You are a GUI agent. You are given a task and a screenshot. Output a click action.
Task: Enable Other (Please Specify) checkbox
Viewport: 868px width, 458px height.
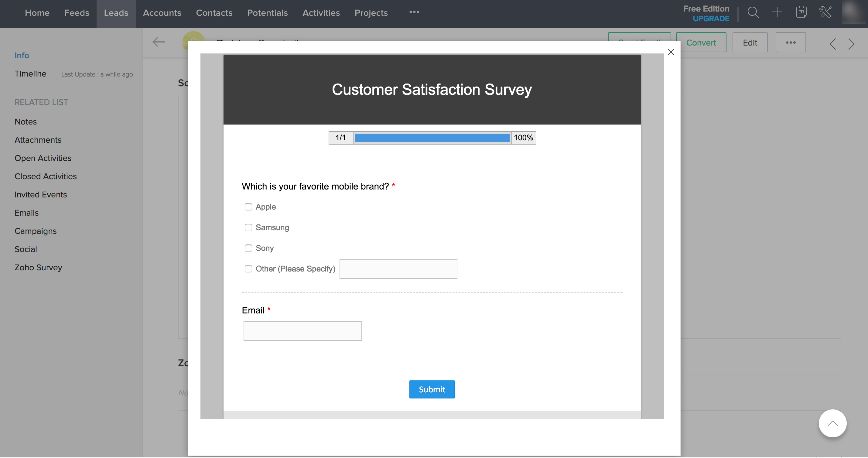point(248,269)
